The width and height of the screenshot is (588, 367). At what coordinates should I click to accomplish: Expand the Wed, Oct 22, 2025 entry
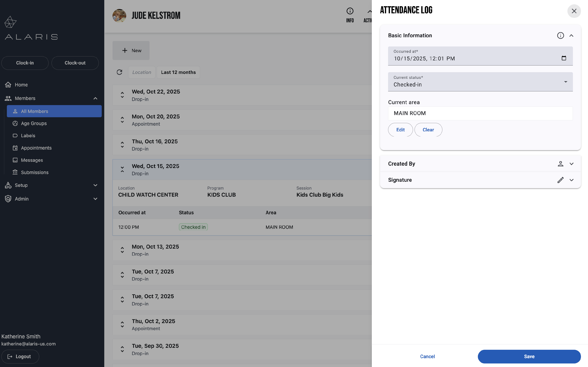click(122, 95)
